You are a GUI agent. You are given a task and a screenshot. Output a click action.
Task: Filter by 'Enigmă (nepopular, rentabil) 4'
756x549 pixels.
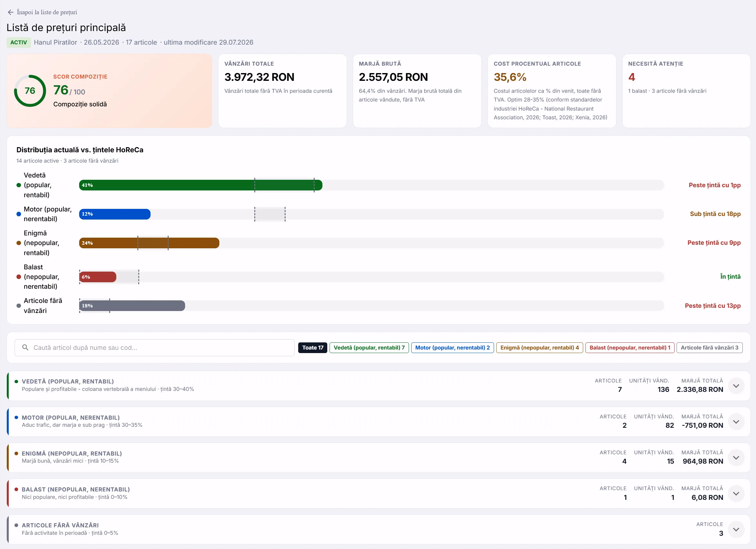[539, 348]
